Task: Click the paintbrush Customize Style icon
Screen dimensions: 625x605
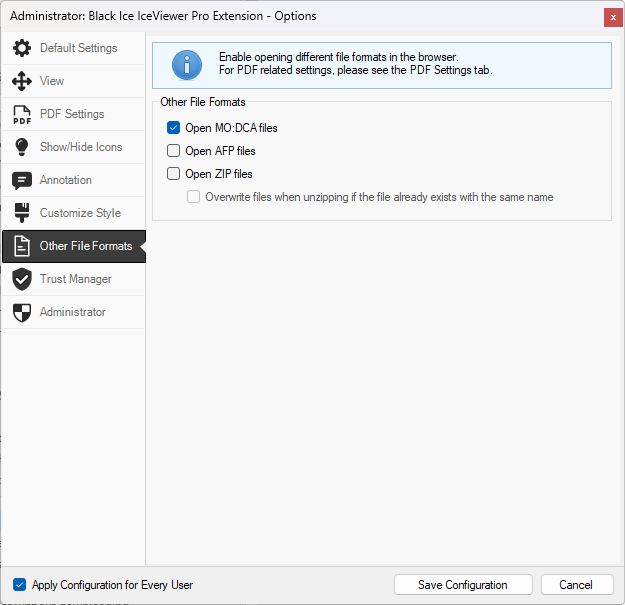Action: point(22,213)
